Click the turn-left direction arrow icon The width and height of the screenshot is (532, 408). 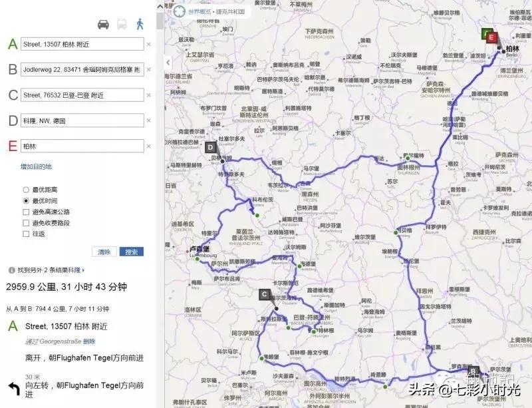14,389
